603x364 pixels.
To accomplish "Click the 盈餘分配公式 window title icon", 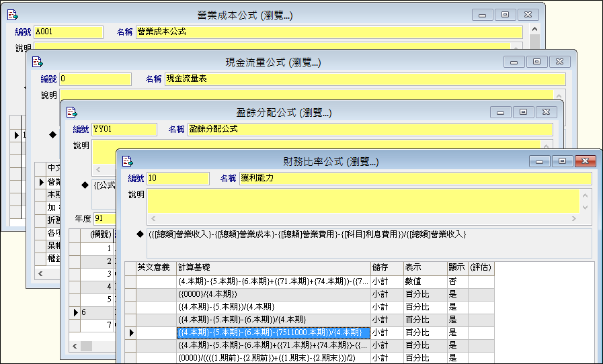I will tap(72, 112).
